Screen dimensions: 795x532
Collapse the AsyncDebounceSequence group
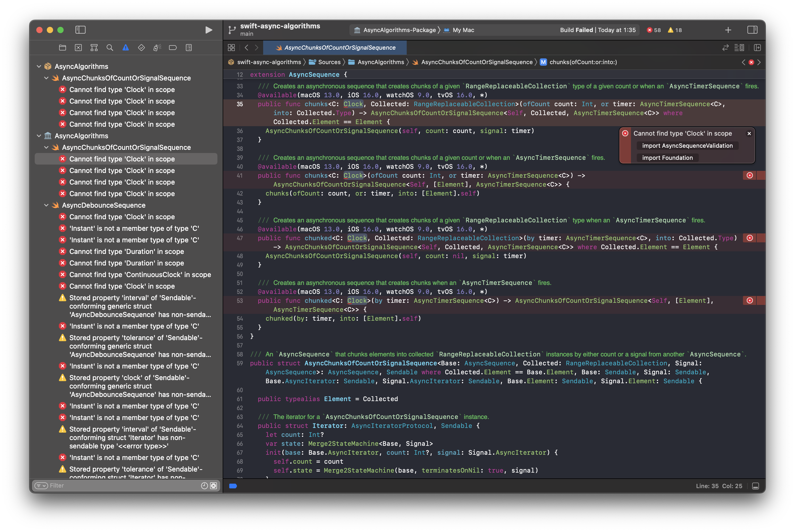pos(46,205)
